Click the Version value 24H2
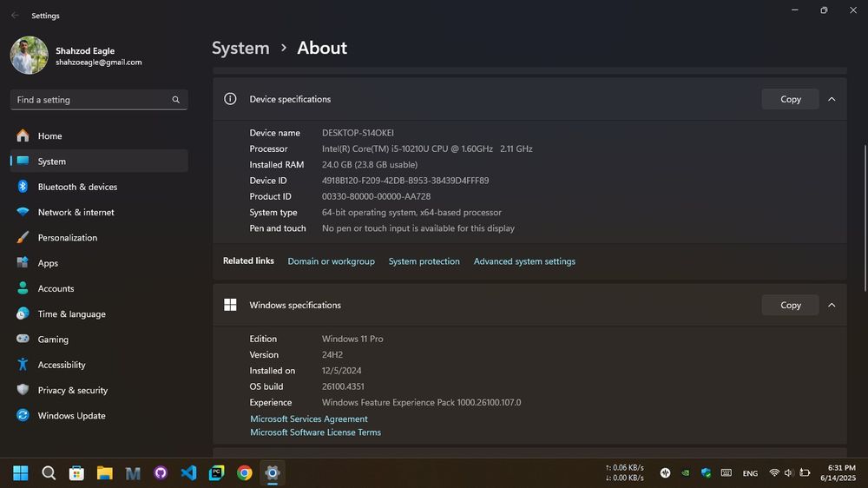This screenshot has width=868, height=488. coord(332,354)
